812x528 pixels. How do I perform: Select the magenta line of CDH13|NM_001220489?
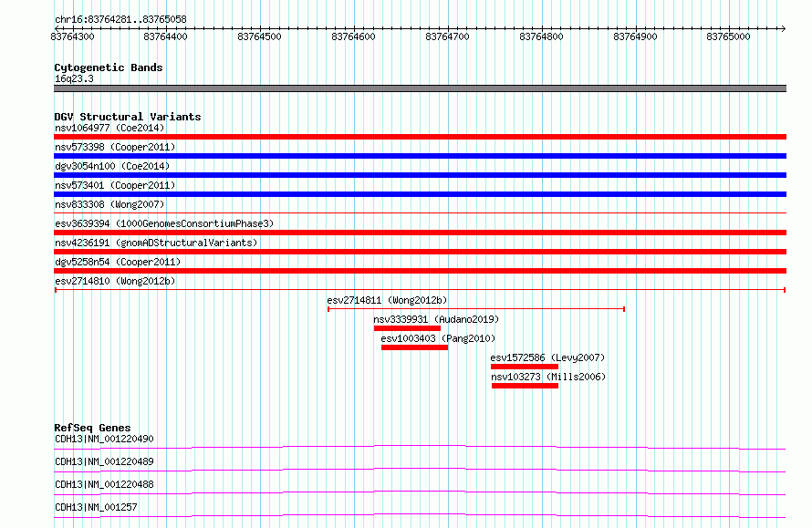(420, 470)
